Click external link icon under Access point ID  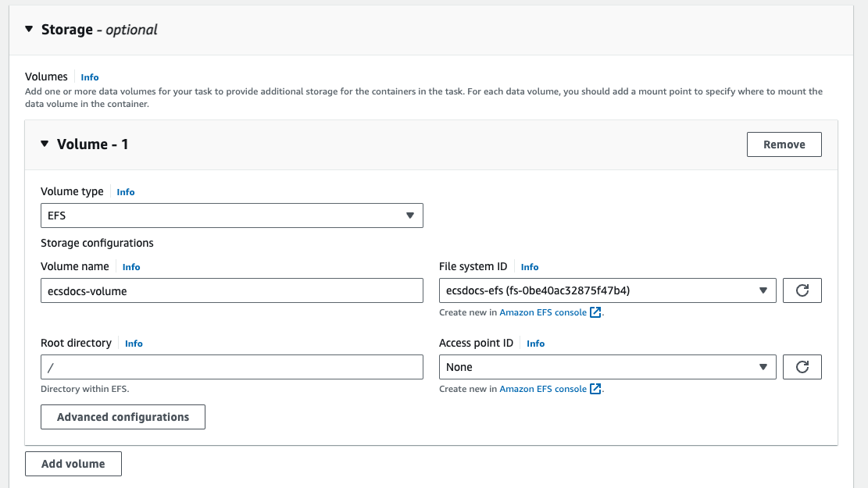[596, 389]
